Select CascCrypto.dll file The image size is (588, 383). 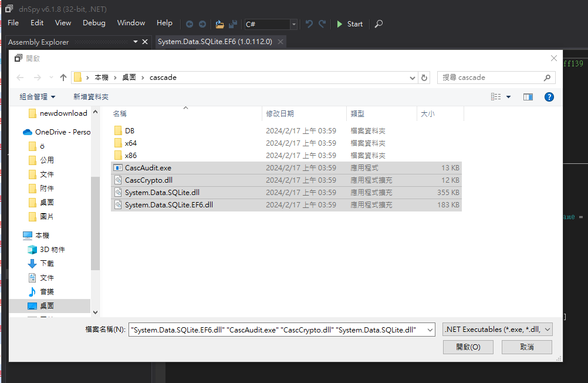point(286,180)
